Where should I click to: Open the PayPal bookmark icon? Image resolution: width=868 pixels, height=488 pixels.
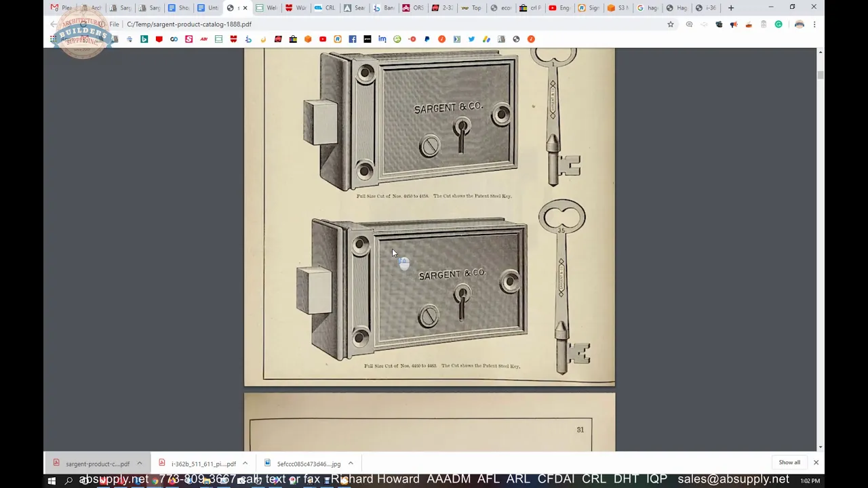pos(427,39)
